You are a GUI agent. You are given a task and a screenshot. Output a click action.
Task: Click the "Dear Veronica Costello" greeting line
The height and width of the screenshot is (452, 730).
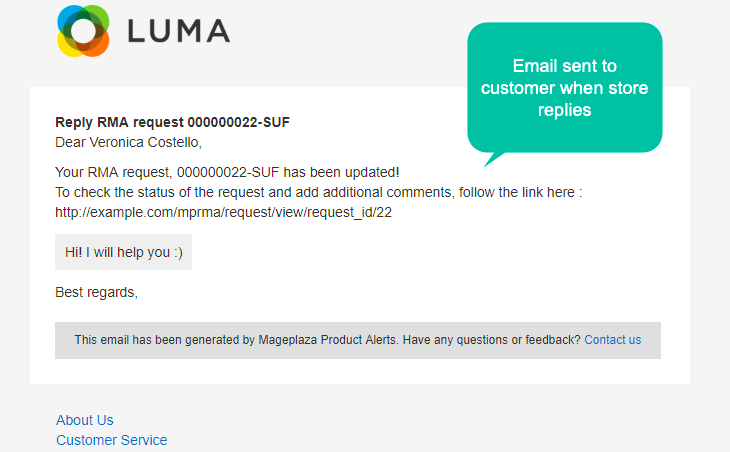[x=128, y=142]
